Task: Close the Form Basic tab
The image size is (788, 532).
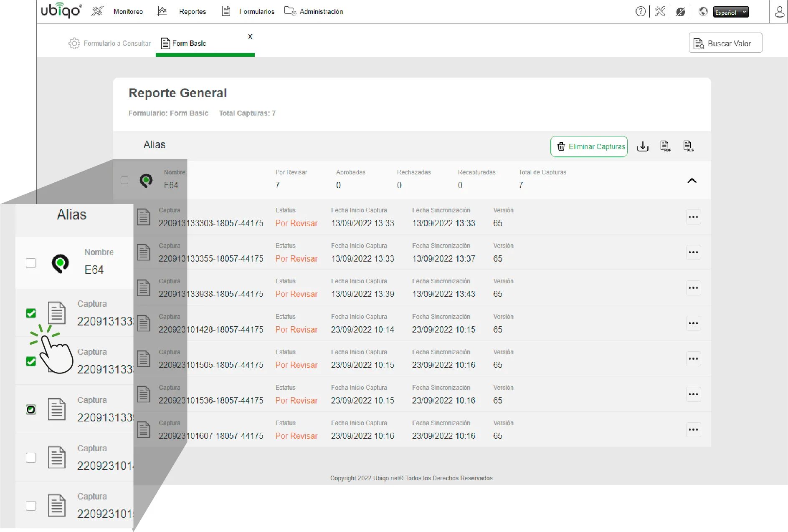Action: pyautogui.click(x=250, y=37)
